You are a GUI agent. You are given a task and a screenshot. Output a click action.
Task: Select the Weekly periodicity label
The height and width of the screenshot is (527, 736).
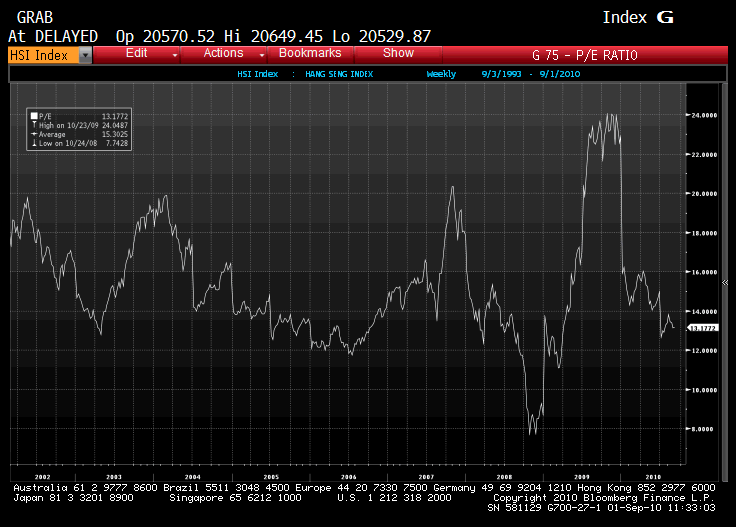441,74
